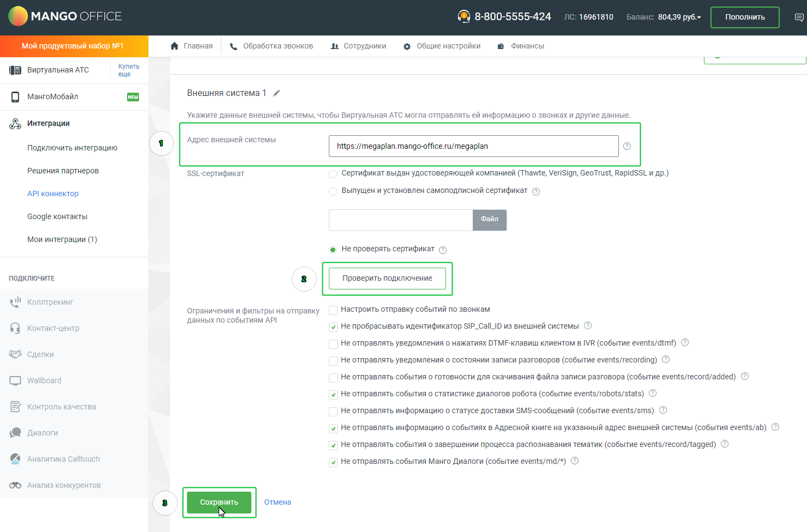Enable Настроить отправку событий по звонкам checkbox

pos(333,310)
